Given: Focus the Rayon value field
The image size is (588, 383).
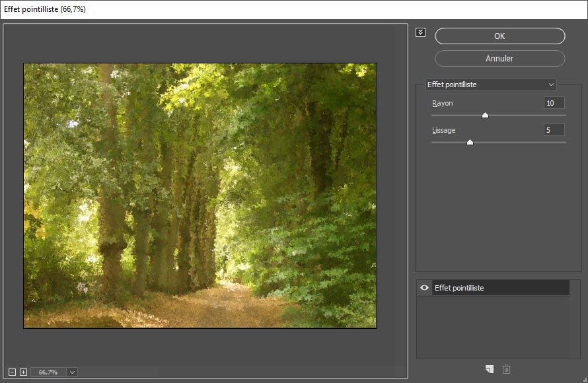Looking at the screenshot, I should (x=554, y=103).
